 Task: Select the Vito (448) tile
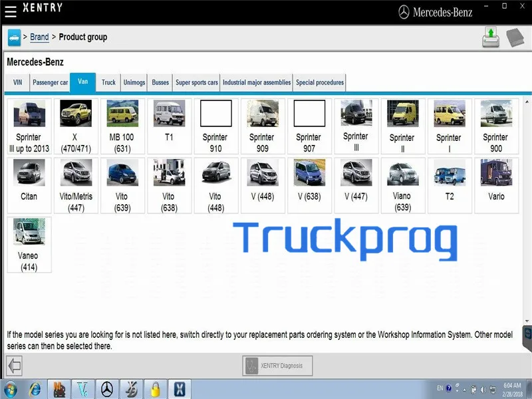click(216, 186)
